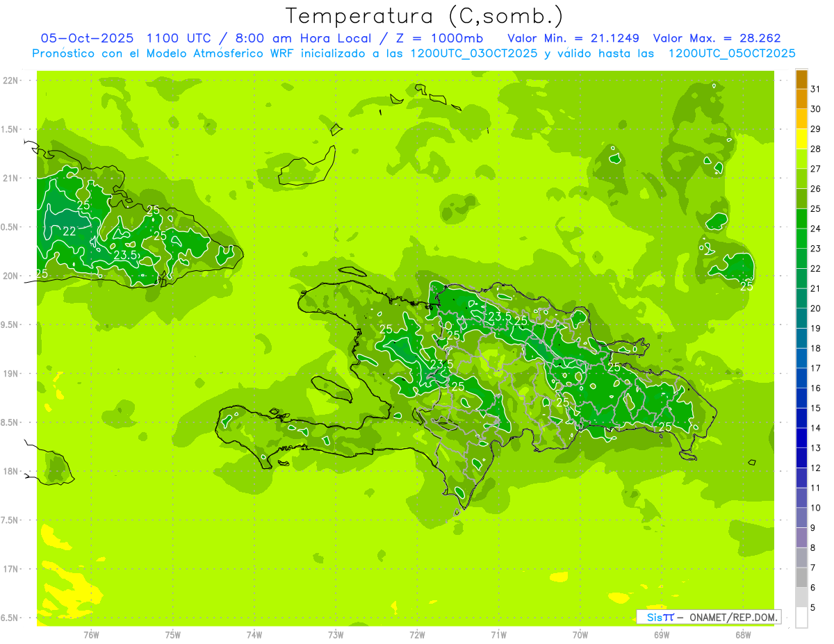Click the 22N latitude axis label
Screen dimensions: 834x644
point(10,81)
